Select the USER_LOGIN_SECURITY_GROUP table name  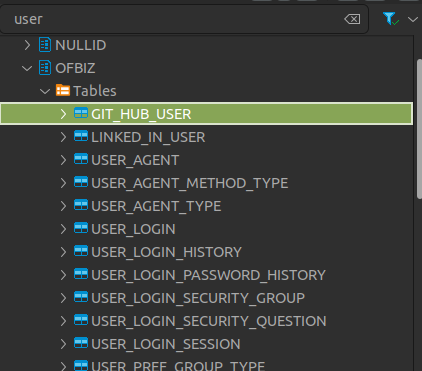pos(198,298)
